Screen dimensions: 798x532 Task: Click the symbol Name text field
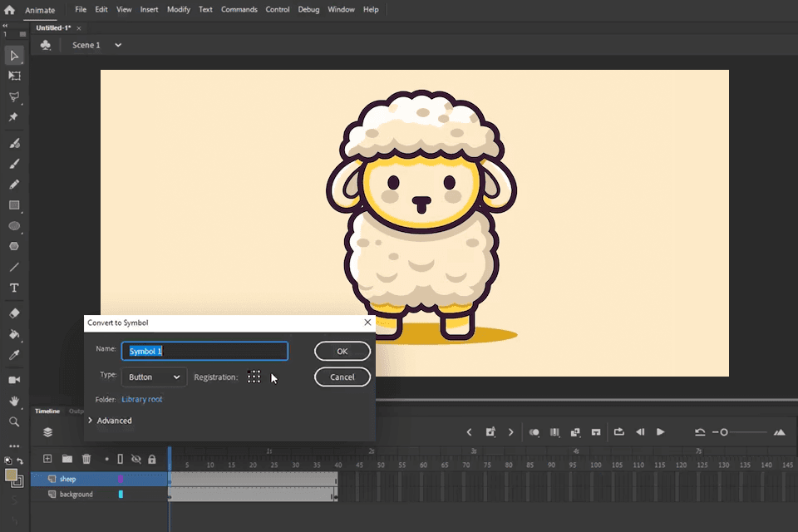pos(204,352)
